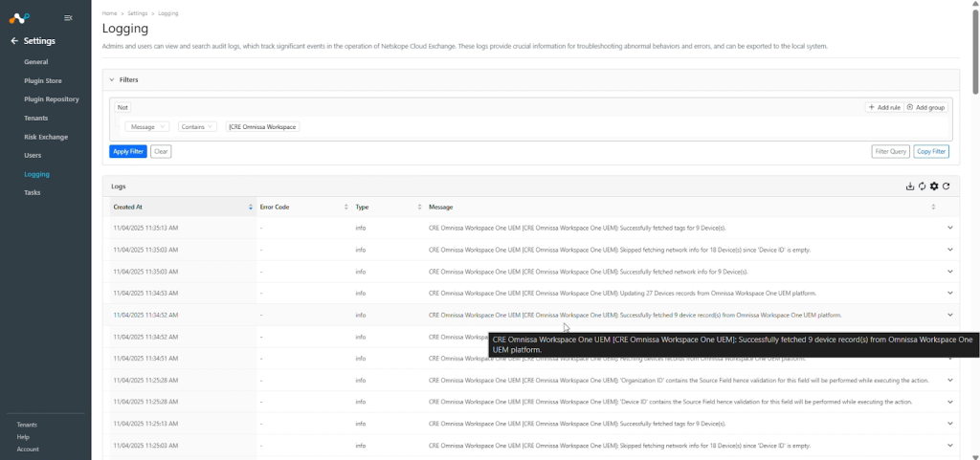Viewport: 980px width, 460px height.
Task: Reload logs with the refresh icon
Action: 947,186
